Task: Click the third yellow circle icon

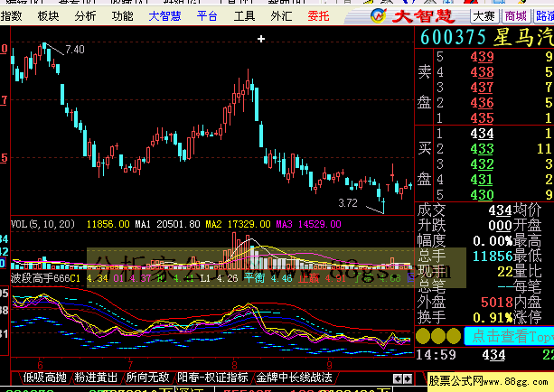Action: pyautogui.click(x=454, y=336)
